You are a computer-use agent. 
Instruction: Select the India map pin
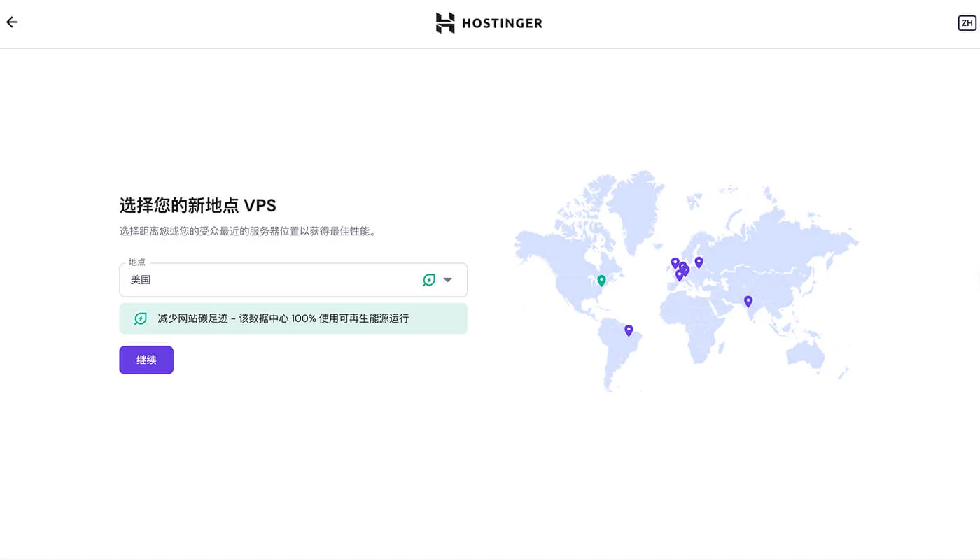point(748,300)
